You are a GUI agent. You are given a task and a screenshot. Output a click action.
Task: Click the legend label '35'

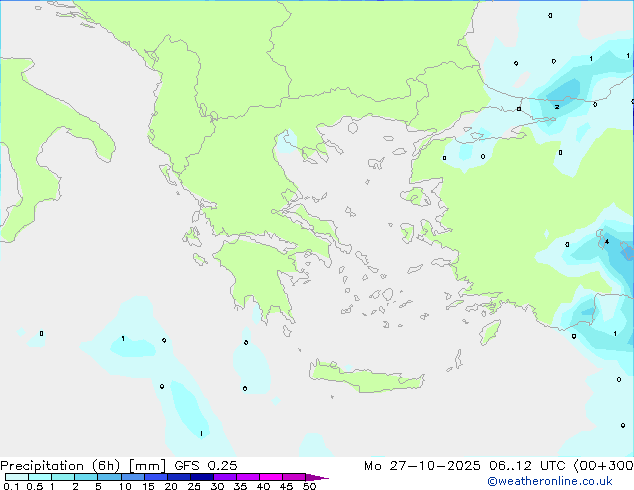coord(240,486)
